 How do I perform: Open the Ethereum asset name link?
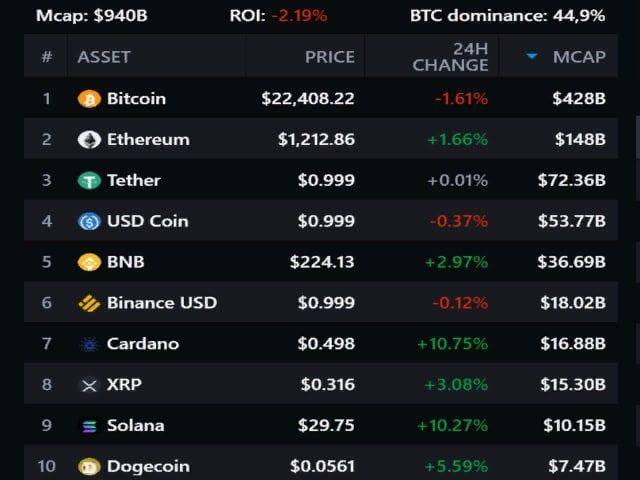[148, 140]
